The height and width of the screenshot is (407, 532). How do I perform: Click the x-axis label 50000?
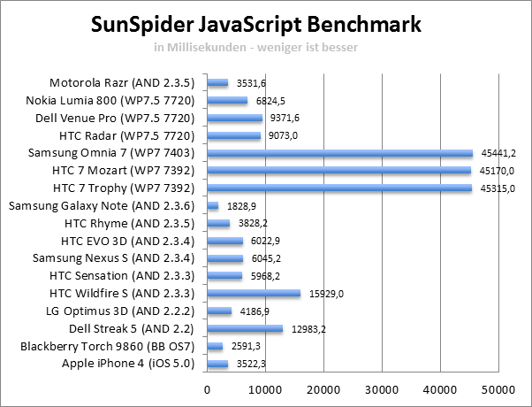(x=498, y=389)
